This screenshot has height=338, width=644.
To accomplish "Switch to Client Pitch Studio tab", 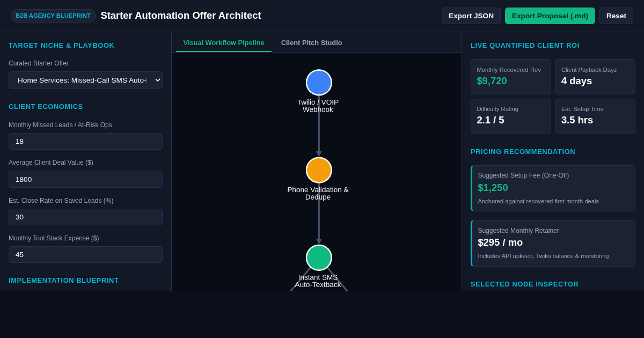I will pos(311,42).
